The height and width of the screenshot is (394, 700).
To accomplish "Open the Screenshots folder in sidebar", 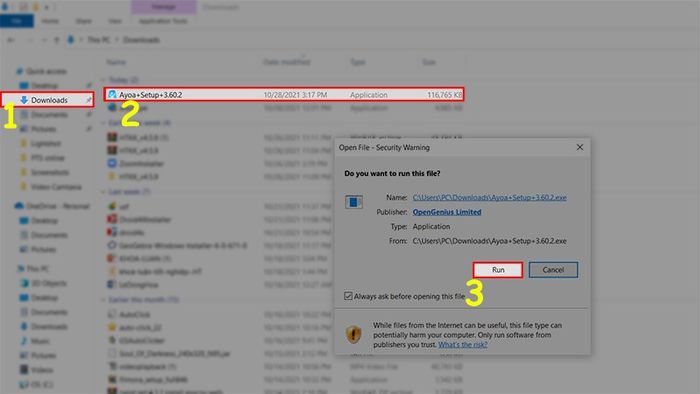I will click(50, 172).
